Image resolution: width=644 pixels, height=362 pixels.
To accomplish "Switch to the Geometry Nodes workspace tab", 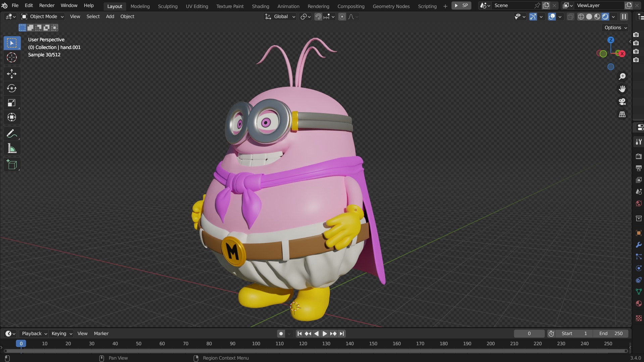I will [391, 6].
